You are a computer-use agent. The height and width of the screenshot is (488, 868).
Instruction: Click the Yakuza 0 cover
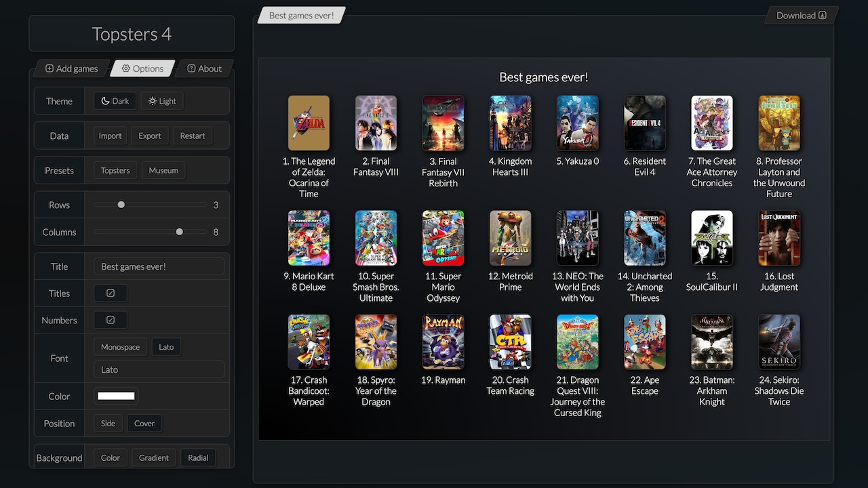[577, 123]
